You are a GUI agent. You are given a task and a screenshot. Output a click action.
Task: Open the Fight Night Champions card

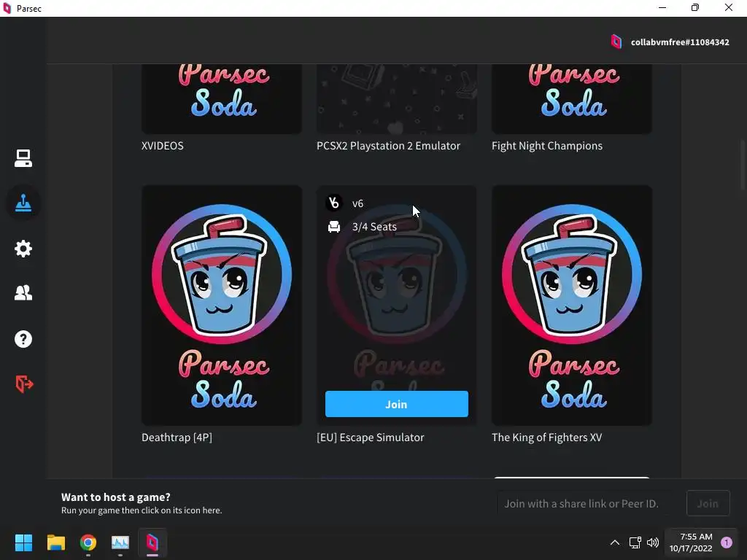572,99
